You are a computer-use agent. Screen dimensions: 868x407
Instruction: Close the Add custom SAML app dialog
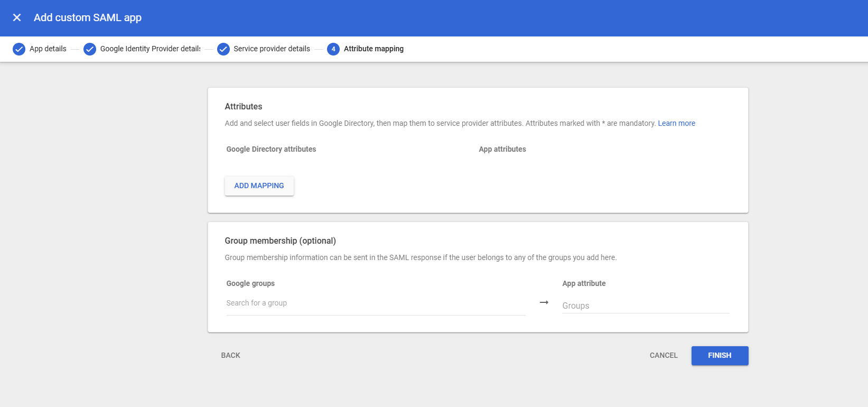click(17, 17)
